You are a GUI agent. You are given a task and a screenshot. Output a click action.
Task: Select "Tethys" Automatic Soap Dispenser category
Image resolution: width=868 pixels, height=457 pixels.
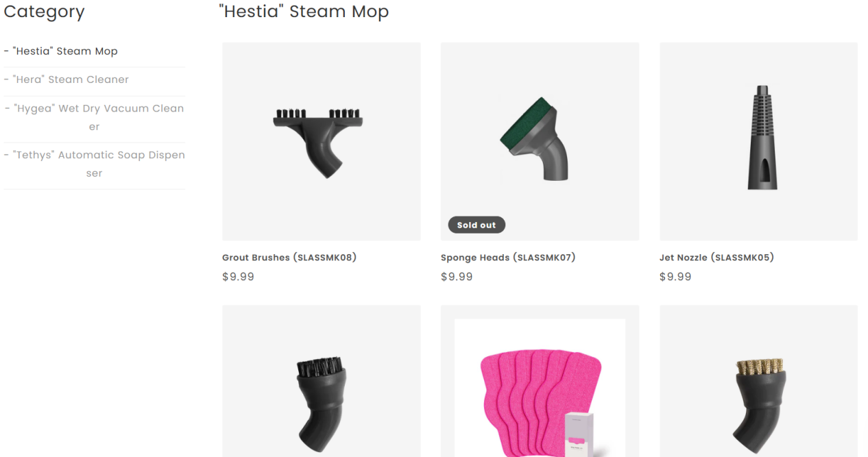(x=94, y=164)
